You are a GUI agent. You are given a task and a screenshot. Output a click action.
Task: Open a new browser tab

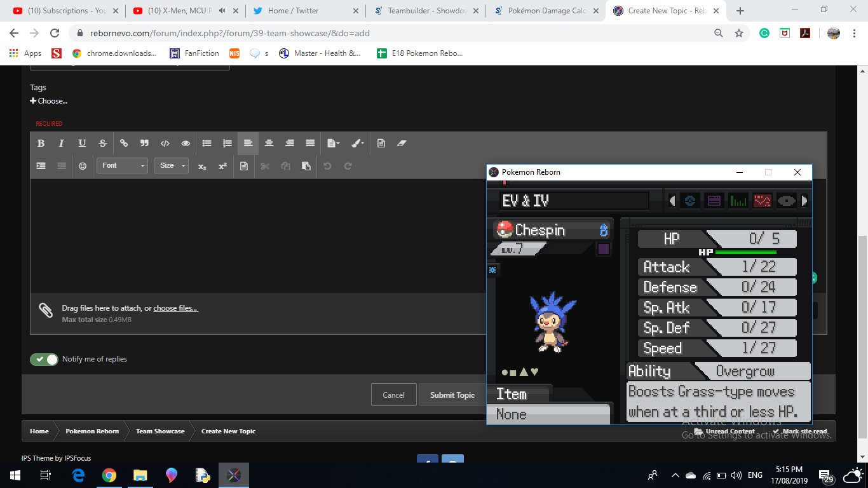click(x=740, y=11)
